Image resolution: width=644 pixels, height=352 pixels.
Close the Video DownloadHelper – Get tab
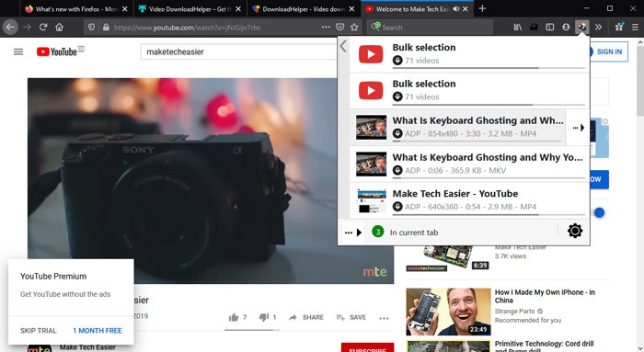click(x=238, y=8)
